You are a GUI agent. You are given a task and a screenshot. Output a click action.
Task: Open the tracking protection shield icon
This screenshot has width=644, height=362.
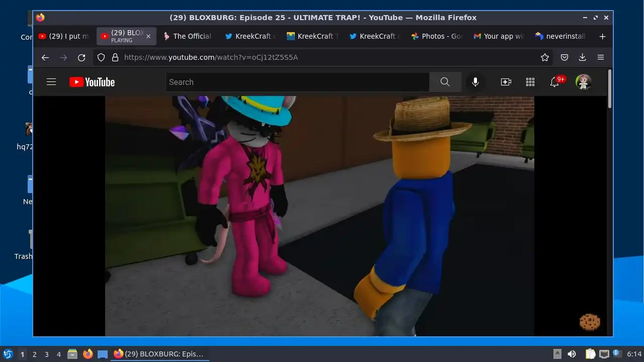[x=101, y=57]
